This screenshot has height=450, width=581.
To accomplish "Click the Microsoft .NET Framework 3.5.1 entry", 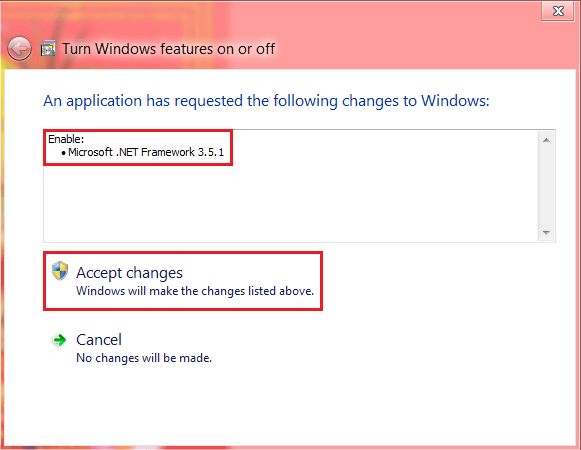I will [x=146, y=152].
